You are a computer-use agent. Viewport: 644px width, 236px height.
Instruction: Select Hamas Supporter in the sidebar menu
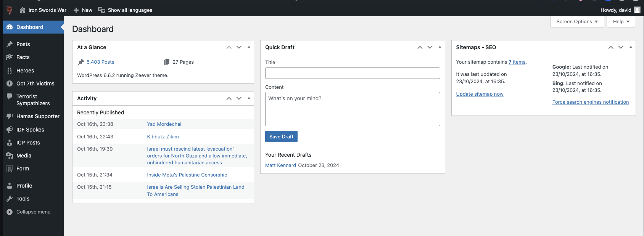[x=38, y=116]
